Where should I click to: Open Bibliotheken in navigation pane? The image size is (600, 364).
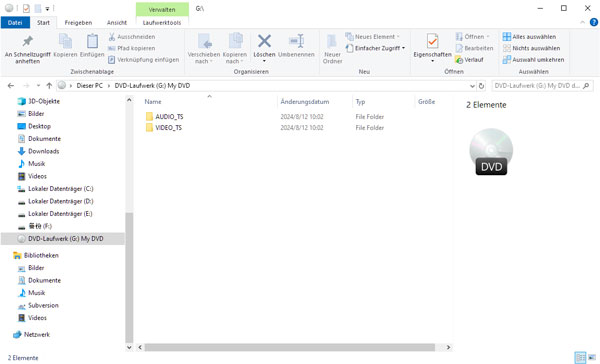tap(36, 255)
